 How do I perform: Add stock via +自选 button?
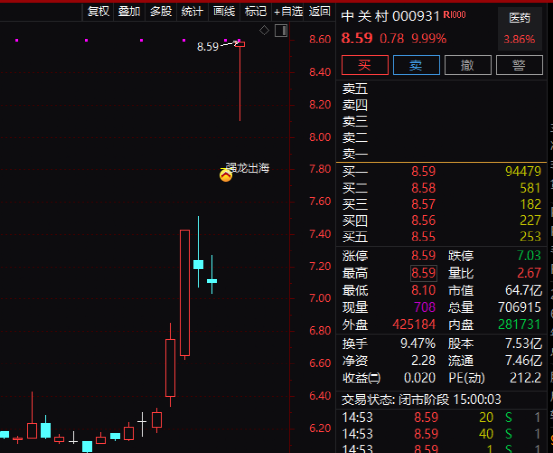click(288, 12)
